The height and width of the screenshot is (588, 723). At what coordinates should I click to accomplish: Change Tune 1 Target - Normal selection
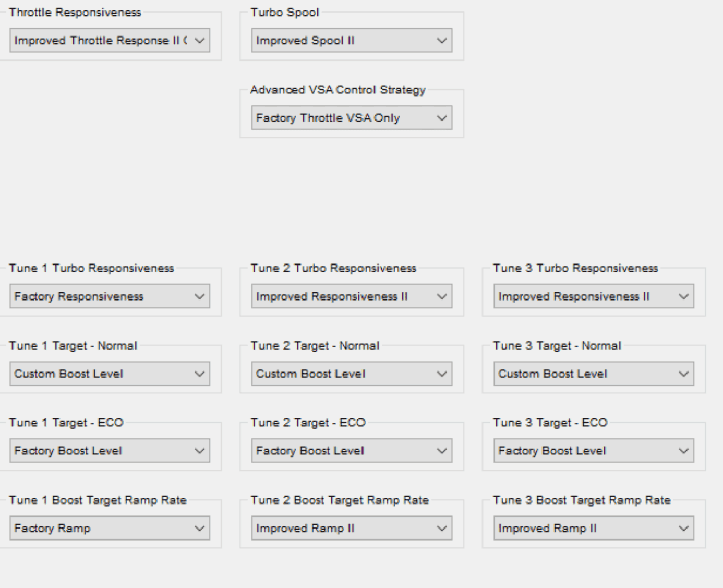click(x=110, y=374)
